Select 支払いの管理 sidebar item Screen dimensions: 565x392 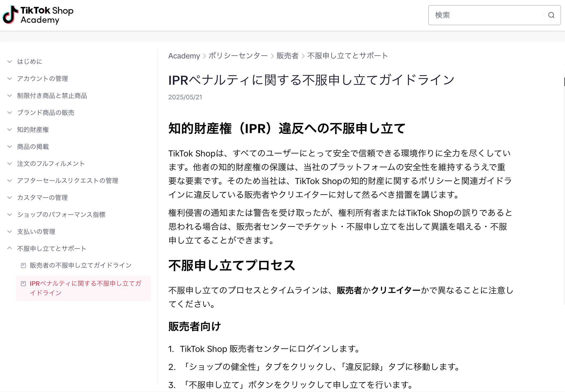coord(36,232)
